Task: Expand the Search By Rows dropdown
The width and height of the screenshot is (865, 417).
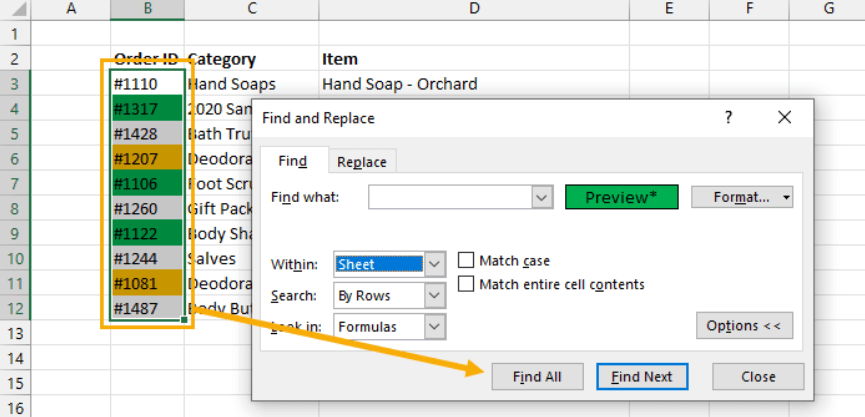Action: [x=435, y=296]
